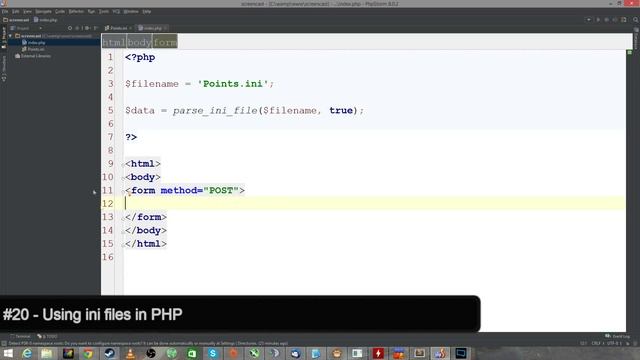This screenshot has width=640, height=360.
Task: Open the Terminal tool window
Action: tap(20, 336)
